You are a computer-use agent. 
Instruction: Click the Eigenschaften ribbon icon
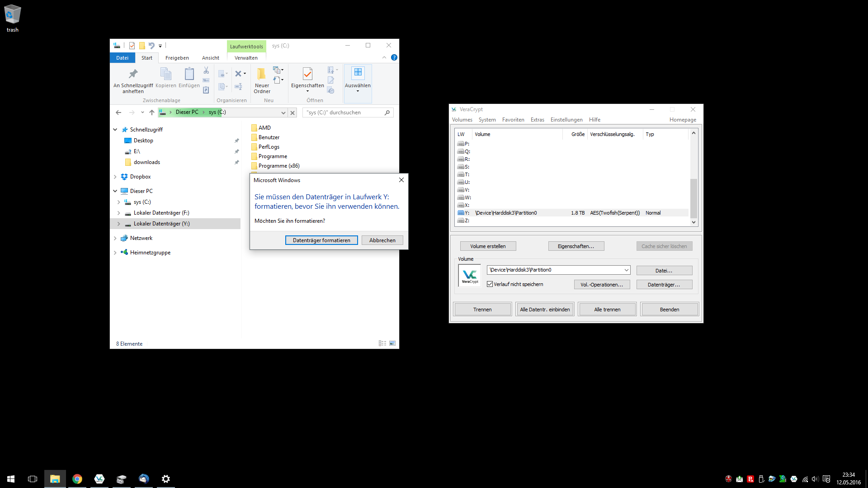(307, 74)
